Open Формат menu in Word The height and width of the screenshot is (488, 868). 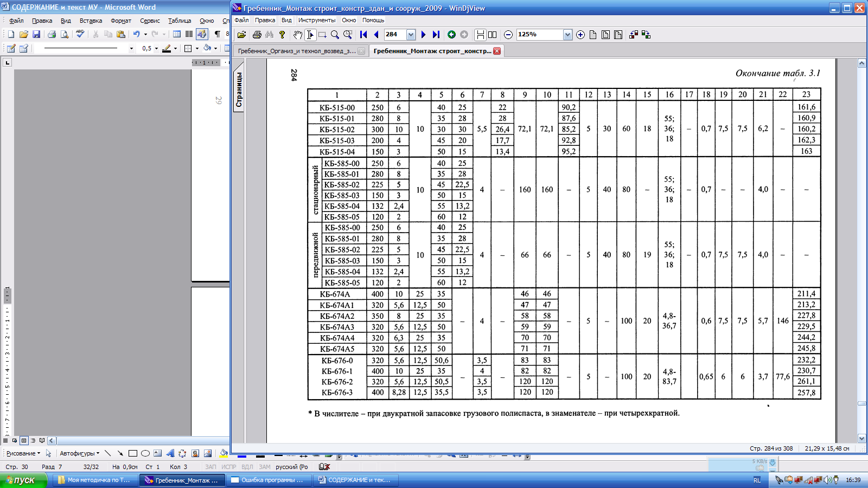(x=121, y=21)
